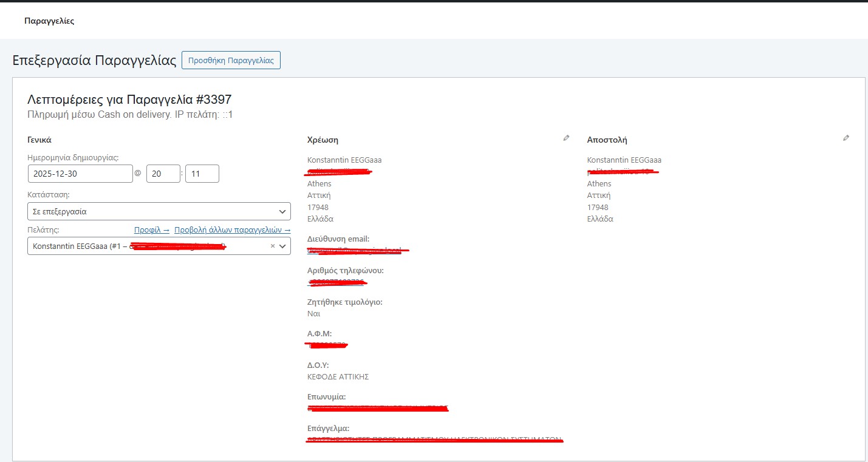868x462 pixels.
Task: Open the Κατάσταση status dropdown
Action: pyautogui.click(x=159, y=212)
